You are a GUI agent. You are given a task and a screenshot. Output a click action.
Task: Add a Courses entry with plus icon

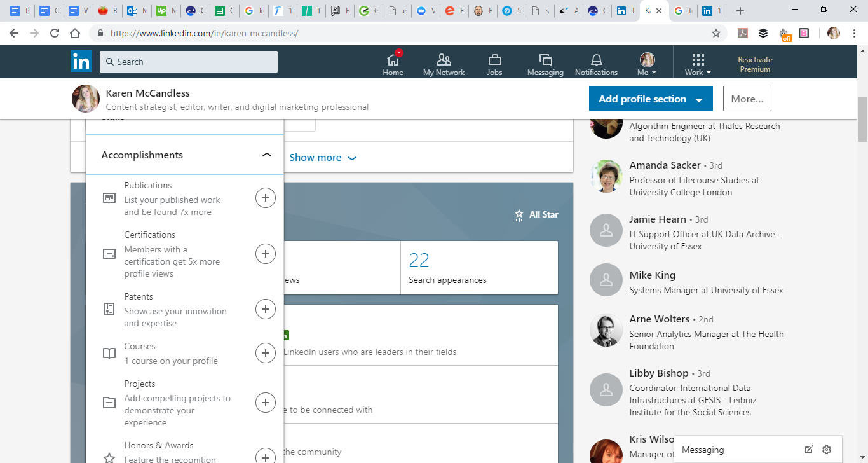(266, 353)
